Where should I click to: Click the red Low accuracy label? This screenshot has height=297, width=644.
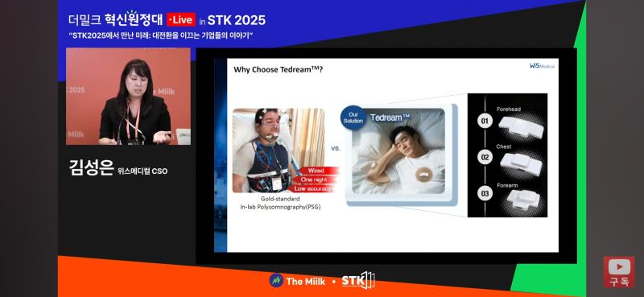[312, 188]
